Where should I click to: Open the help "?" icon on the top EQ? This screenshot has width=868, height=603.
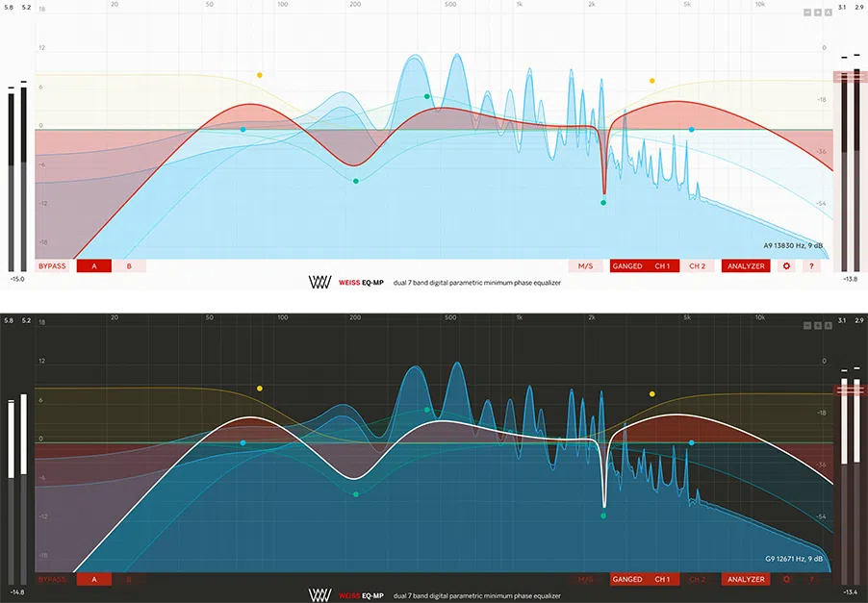811,265
